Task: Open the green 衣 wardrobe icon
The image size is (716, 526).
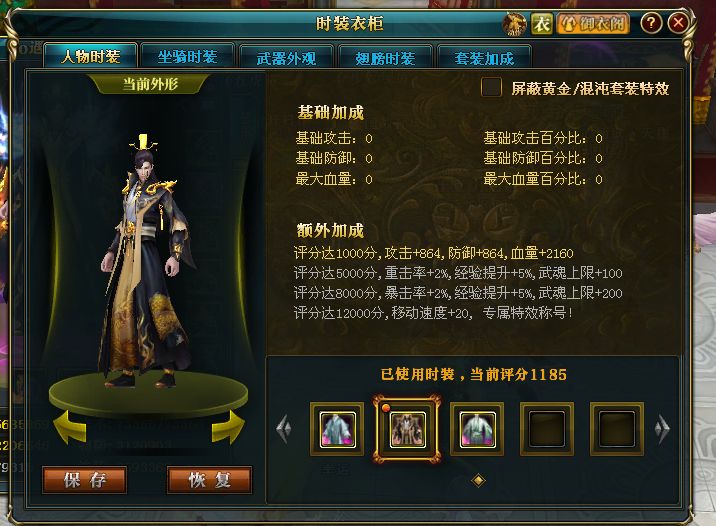Action: (542, 24)
